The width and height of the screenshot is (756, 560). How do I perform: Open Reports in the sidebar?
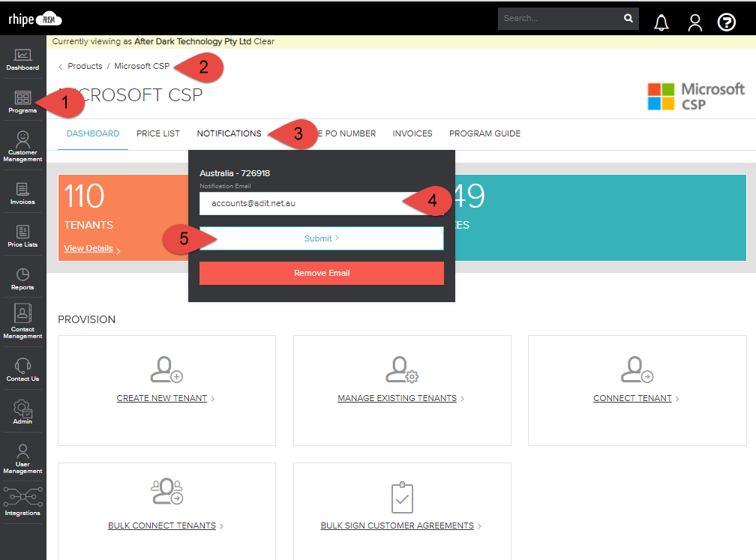click(x=22, y=279)
